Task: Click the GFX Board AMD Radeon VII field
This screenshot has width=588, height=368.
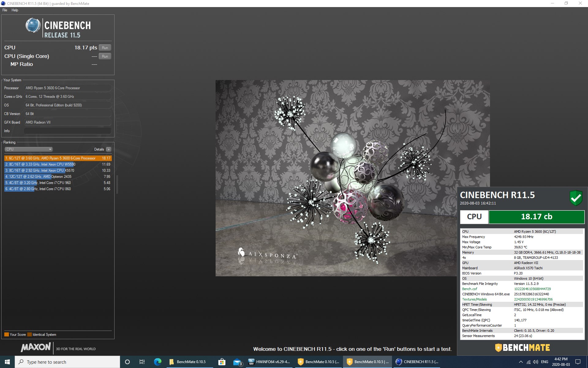Action: pyautogui.click(x=67, y=122)
